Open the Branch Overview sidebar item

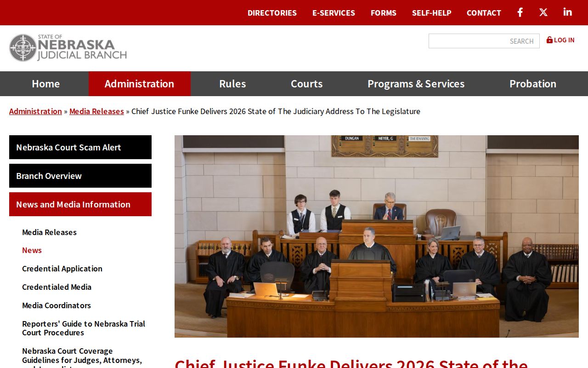pos(80,176)
